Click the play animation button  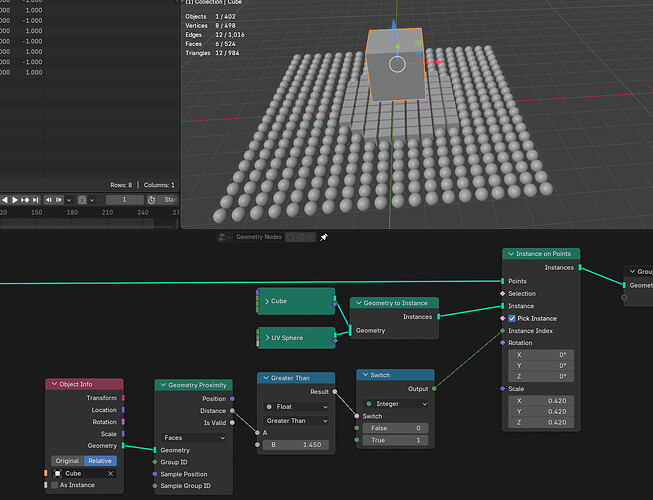(x=15, y=200)
